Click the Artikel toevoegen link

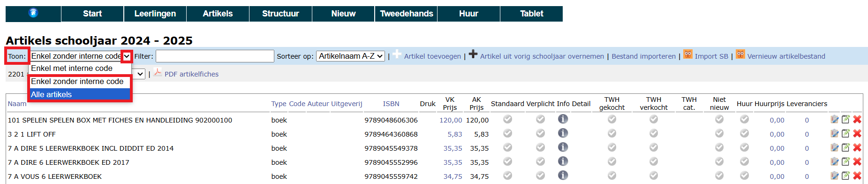tap(432, 56)
